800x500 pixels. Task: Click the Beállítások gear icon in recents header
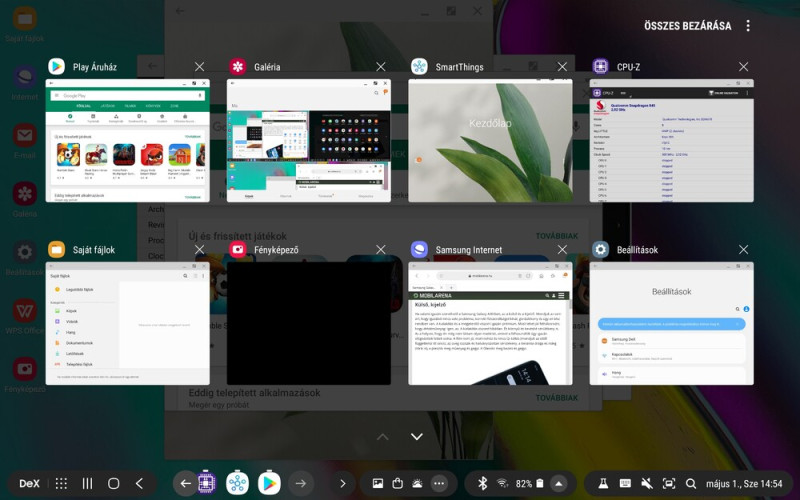pos(601,249)
